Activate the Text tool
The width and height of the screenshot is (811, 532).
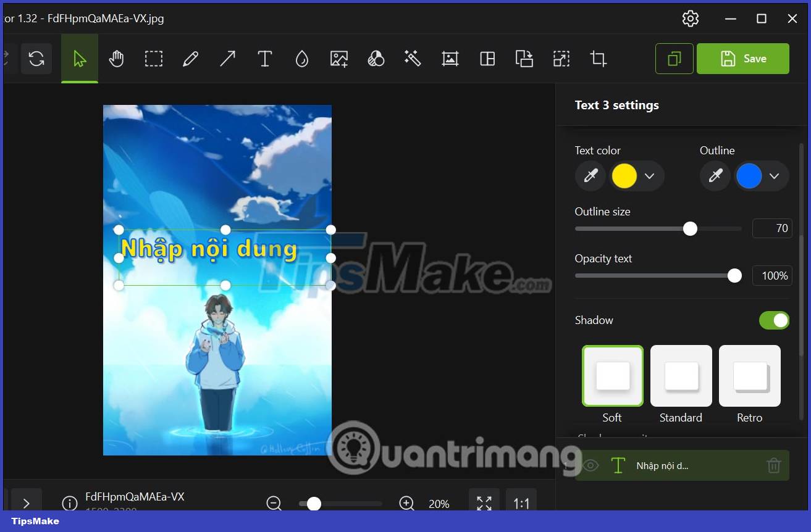(x=264, y=59)
